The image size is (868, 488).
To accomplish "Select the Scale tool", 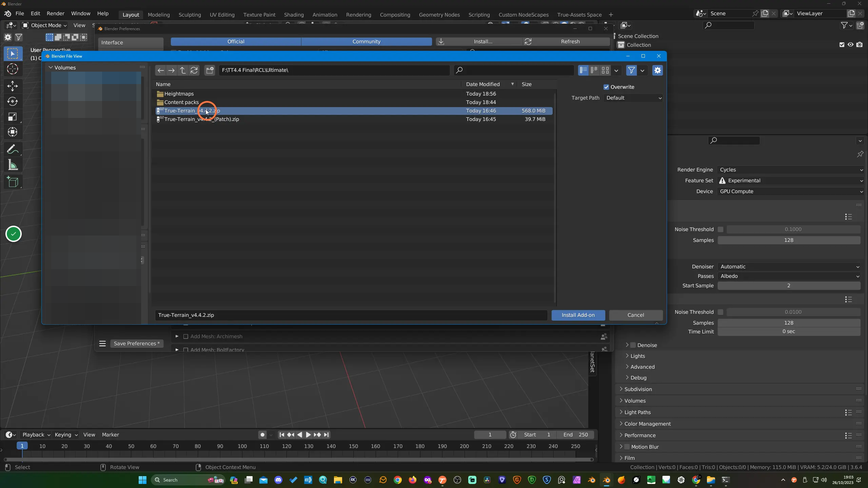I will pos(13,117).
